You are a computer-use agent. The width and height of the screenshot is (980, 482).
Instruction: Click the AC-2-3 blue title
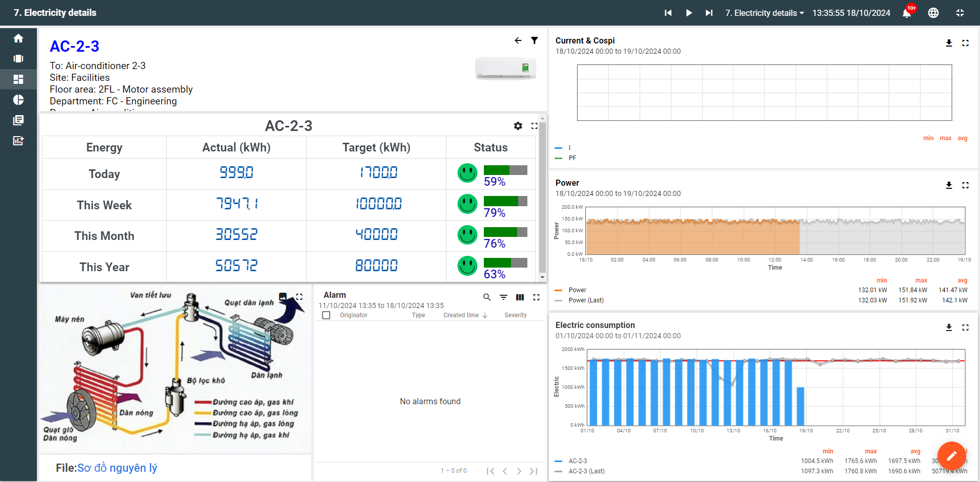[x=75, y=47]
